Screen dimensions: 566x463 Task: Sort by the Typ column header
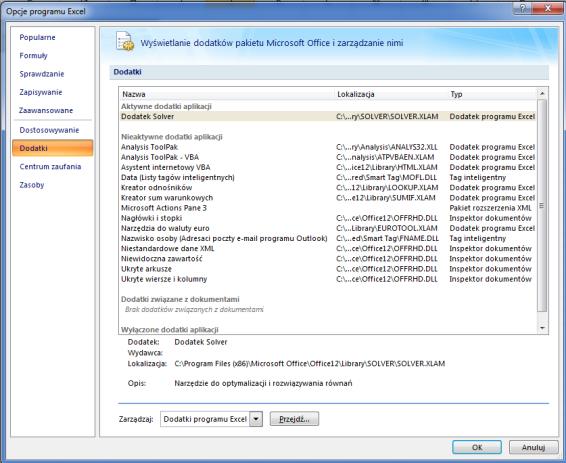click(x=456, y=94)
